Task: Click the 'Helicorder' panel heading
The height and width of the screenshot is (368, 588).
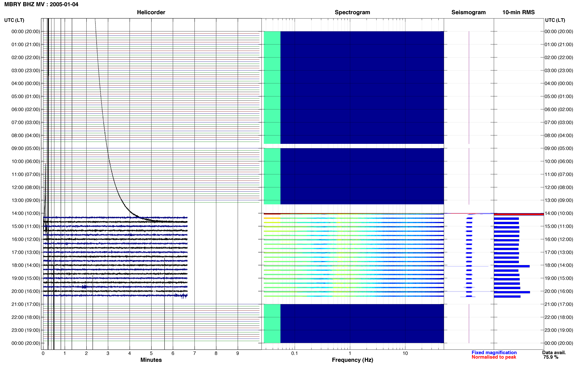Action: click(x=151, y=12)
